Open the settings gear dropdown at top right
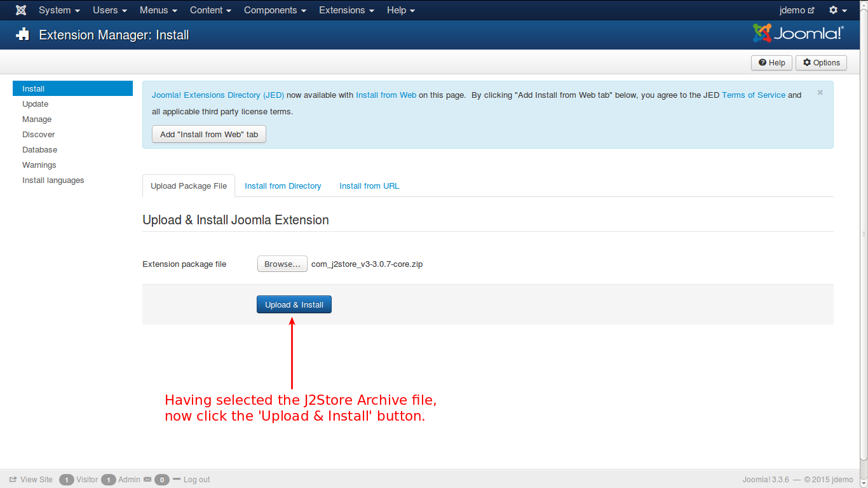 point(837,10)
